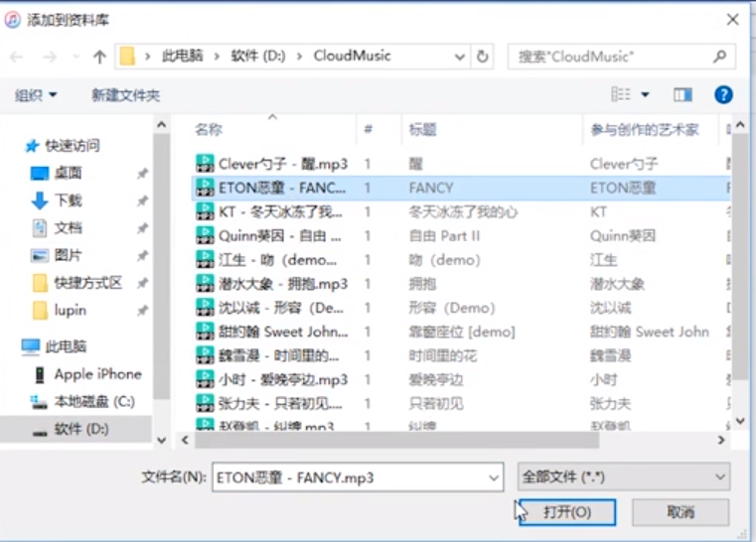Select file 沈以诚 - 形容 (Demo)
Image resolution: width=756 pixels, height=542 pixels.
coord(281,308)
